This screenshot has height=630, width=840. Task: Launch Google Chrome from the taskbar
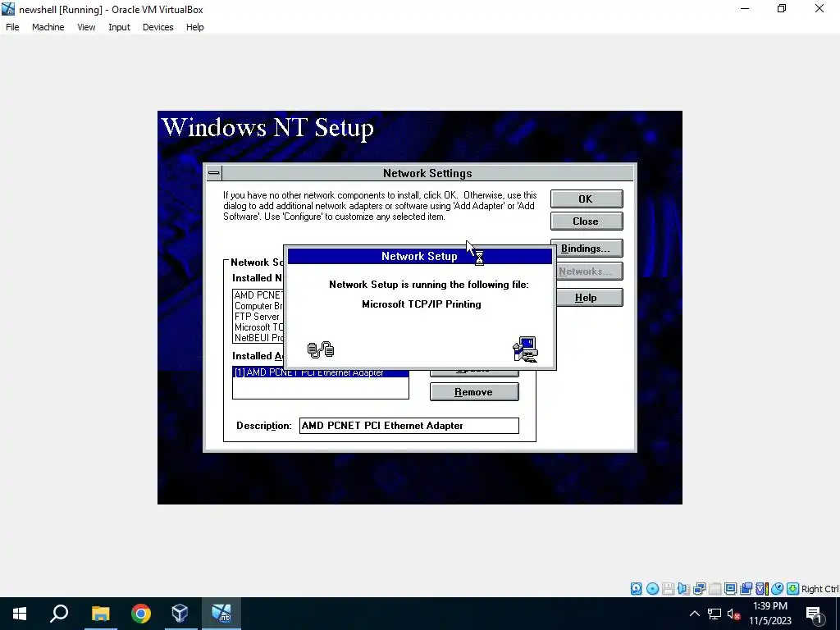coord(140,614)
